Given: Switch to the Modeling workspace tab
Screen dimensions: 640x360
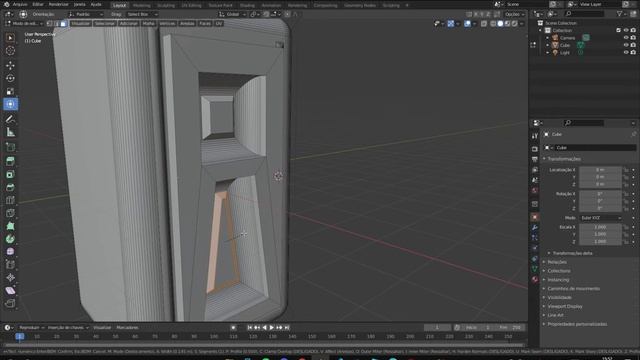Looking at the screenshot, I should [141, 5].
